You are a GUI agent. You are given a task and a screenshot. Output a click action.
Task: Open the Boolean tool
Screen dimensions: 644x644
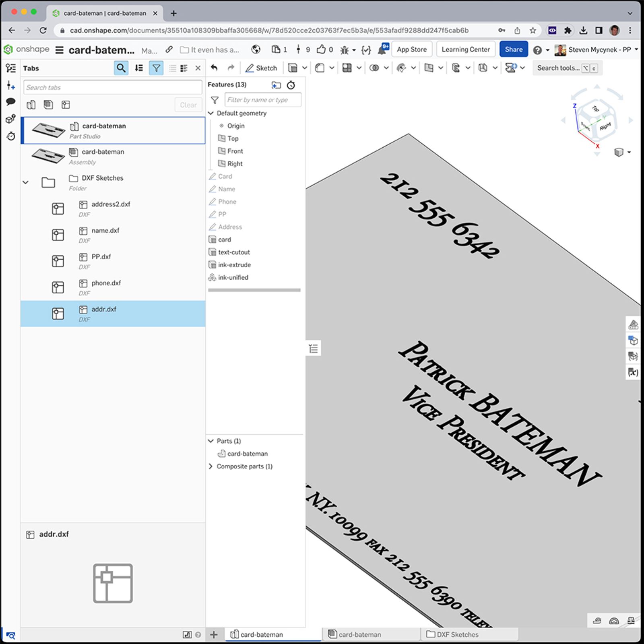pos(375,68)
